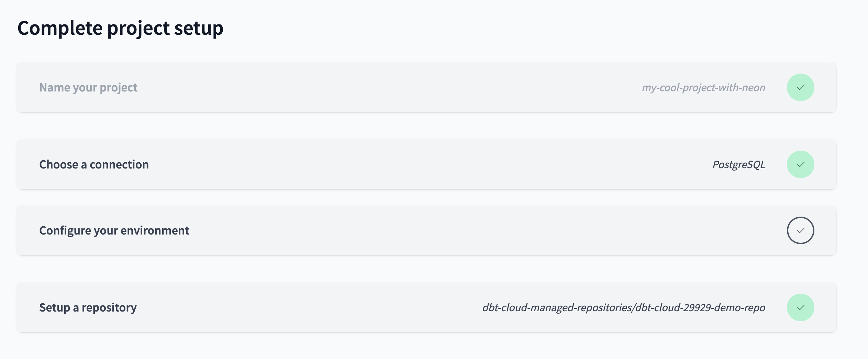
Task: Toggle completion status of Choose a connection
Action: (x=801, y=164)
